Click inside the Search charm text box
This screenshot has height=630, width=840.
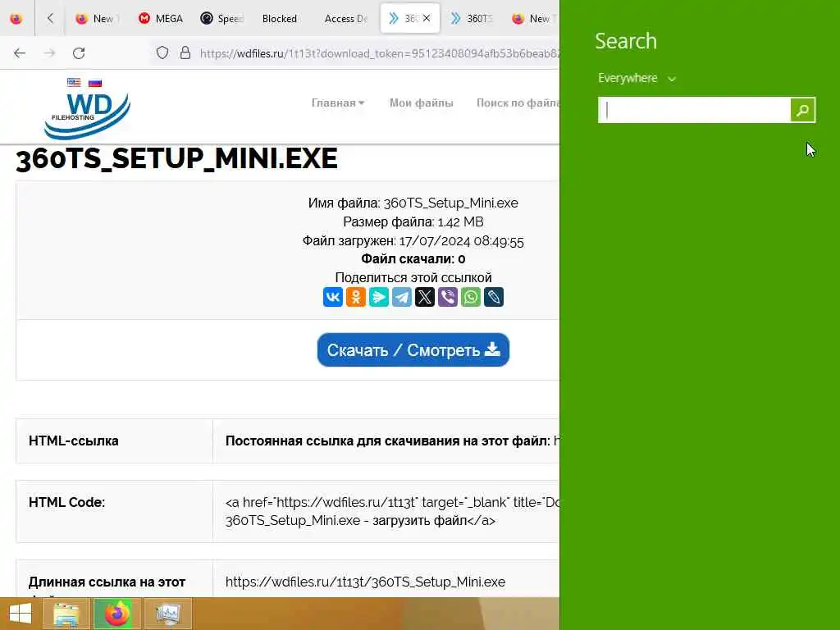tap(694, 110)
